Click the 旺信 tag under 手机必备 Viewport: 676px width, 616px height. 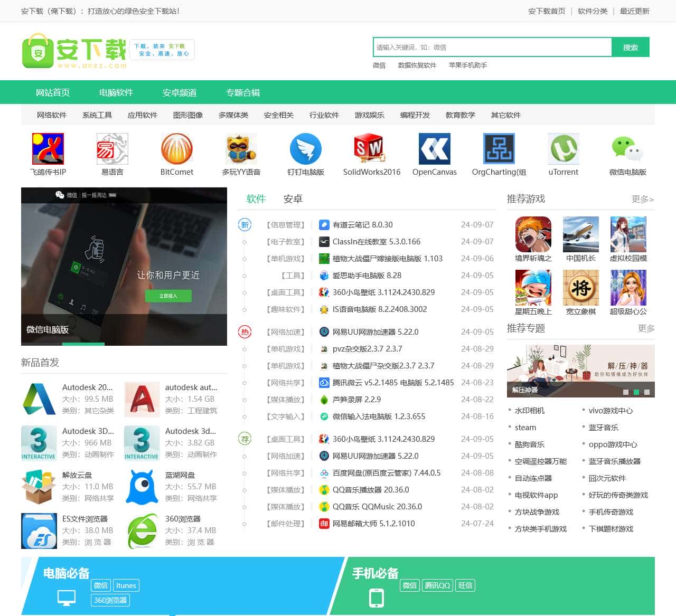(465, 585)
